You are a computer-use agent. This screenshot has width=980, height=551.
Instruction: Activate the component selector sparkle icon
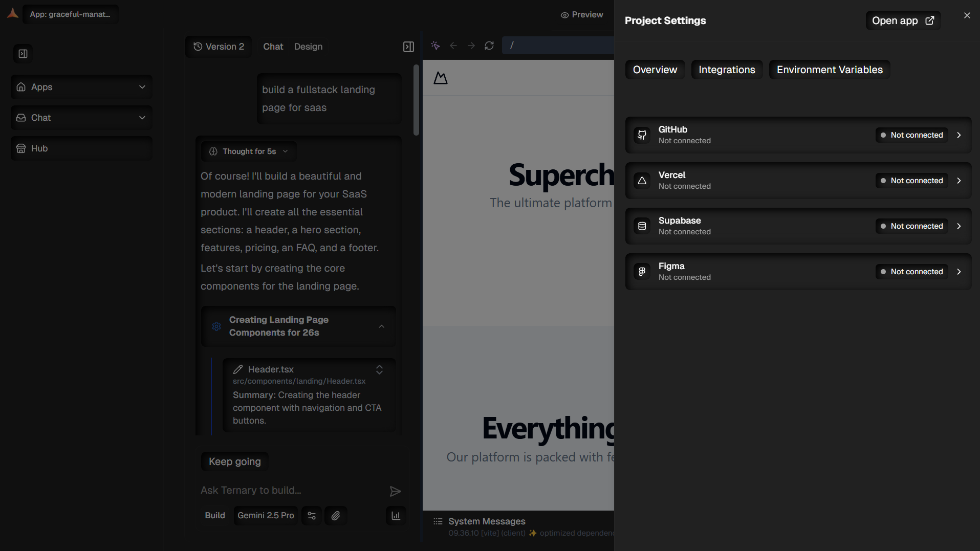coord(435,46)
